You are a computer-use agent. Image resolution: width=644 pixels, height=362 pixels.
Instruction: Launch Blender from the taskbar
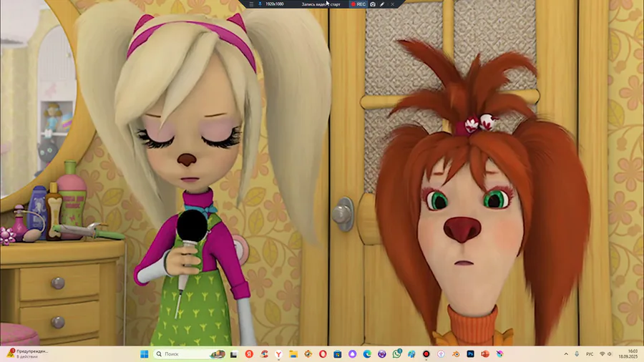click(456, 354)
